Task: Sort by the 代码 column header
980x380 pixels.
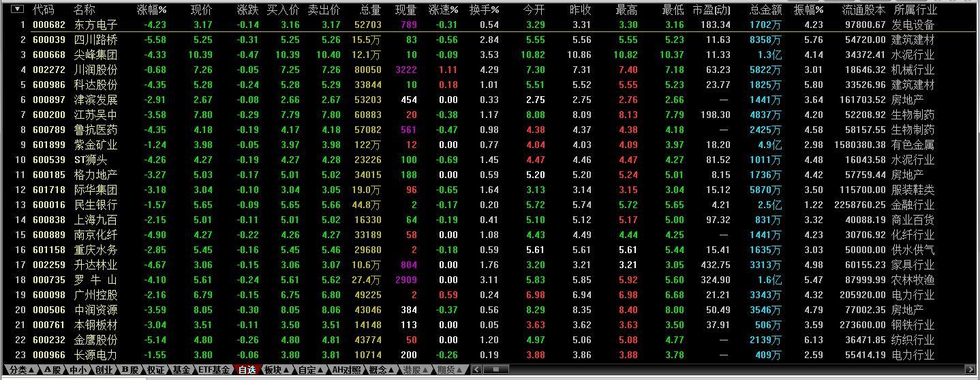Action: (44, 10)
